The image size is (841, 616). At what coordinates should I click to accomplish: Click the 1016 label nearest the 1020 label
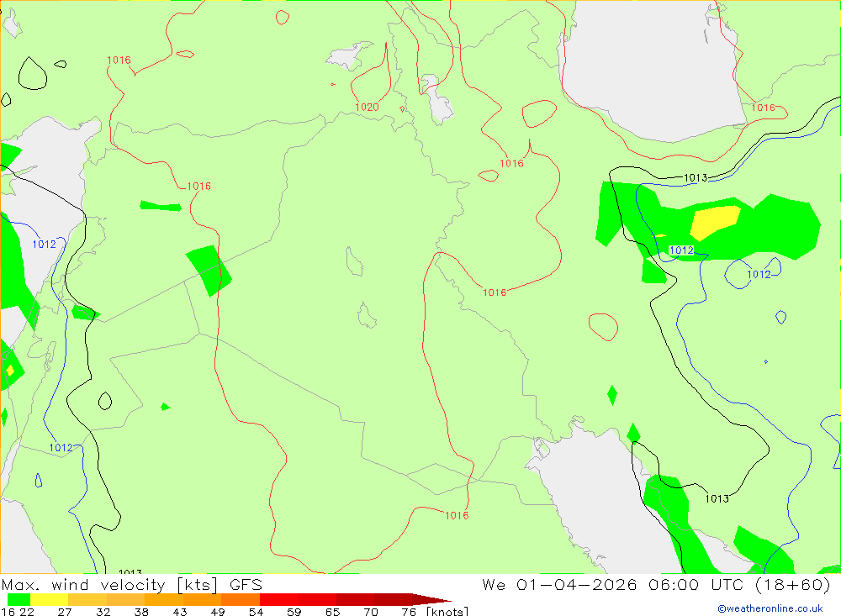(x=511, y=164)
